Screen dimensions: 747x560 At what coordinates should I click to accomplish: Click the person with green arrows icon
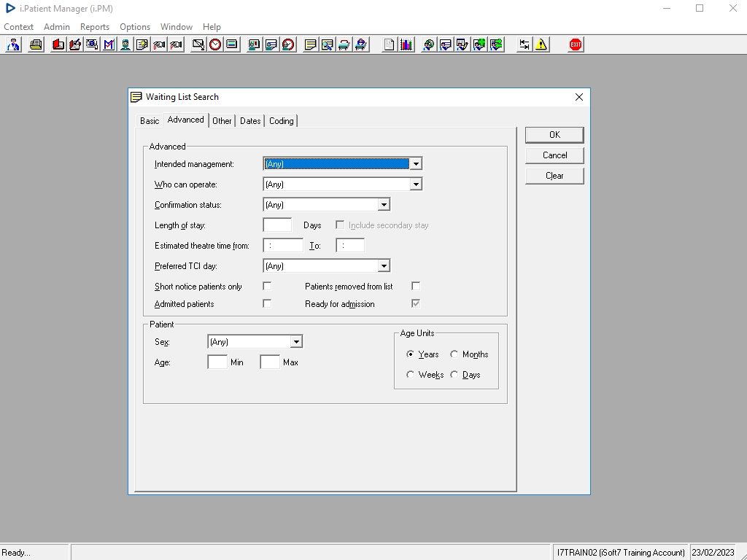pos(496,44)
